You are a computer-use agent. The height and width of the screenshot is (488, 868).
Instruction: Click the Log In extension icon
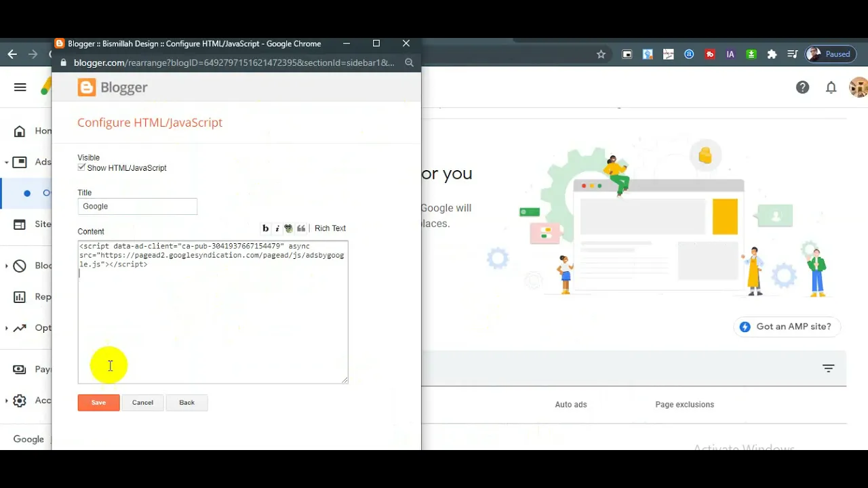point(669,54)
